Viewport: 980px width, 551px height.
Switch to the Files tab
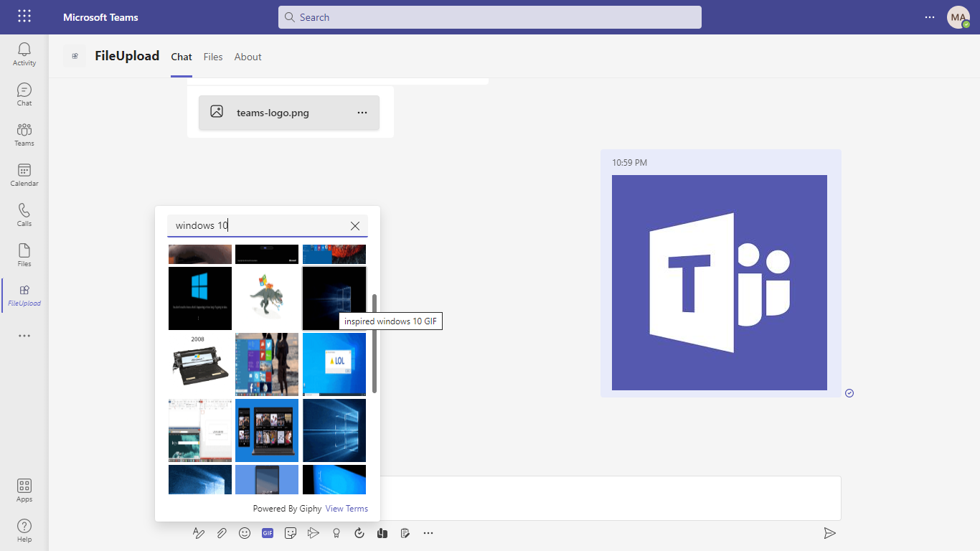[213, 57]
